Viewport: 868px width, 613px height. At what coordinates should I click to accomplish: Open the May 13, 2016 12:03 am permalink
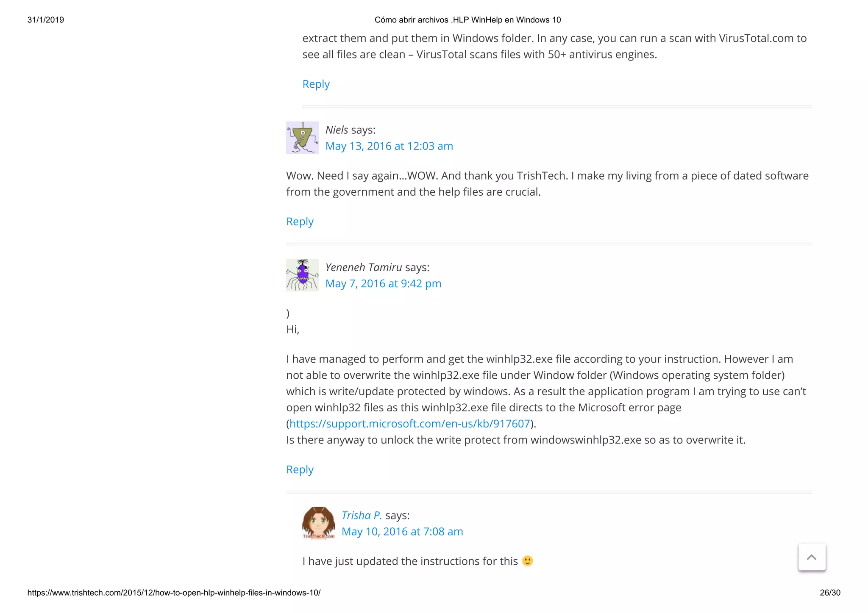[x=389, y=146]
